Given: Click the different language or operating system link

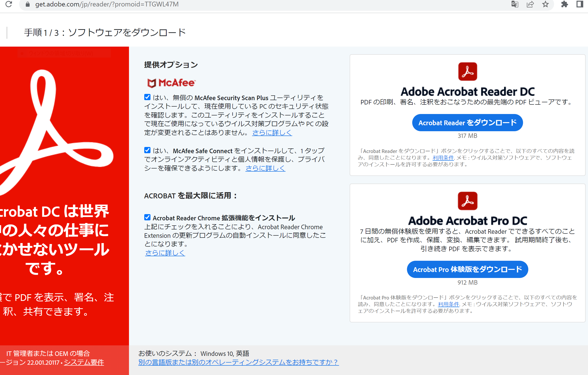Looking at the screenshot, I should pos(239,362).
